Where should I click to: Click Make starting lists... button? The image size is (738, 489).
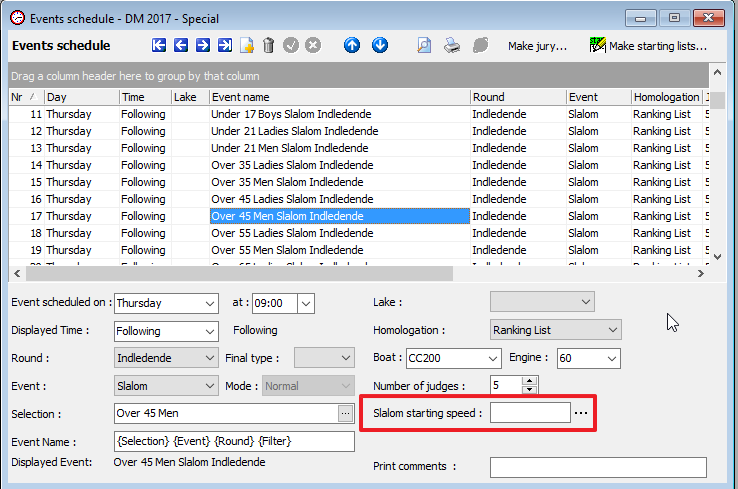click(x=648, y=46)
